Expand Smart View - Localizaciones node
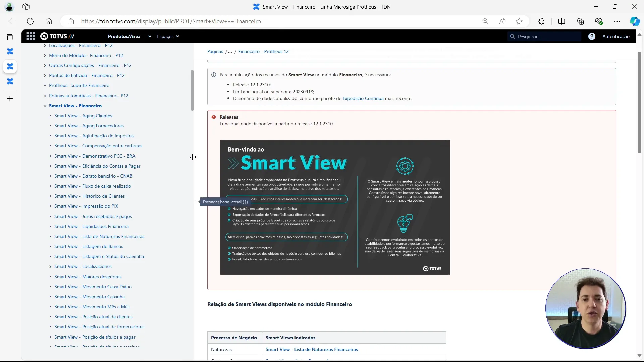Image resolution: width=644 pixels, height=362 pixels. 50,267
